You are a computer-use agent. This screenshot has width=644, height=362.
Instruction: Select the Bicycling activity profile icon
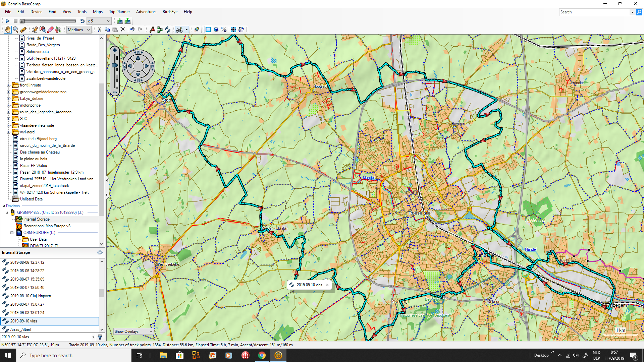[x=179, y=29]
